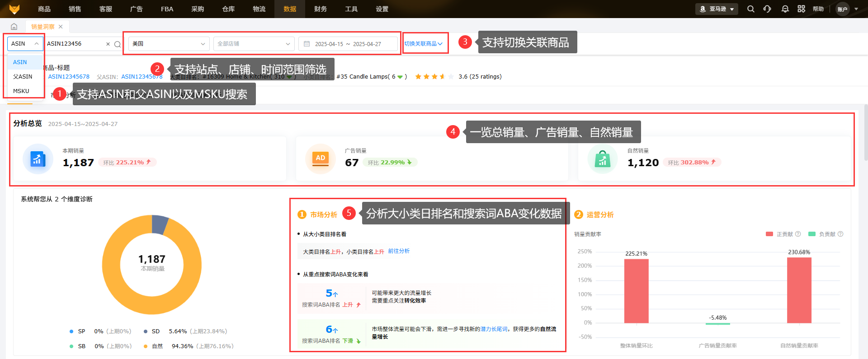The width and height of the screenshot is (868, 359).
Task: Click the help icon beside 正贡献 legend
Action: pos(798,234)
